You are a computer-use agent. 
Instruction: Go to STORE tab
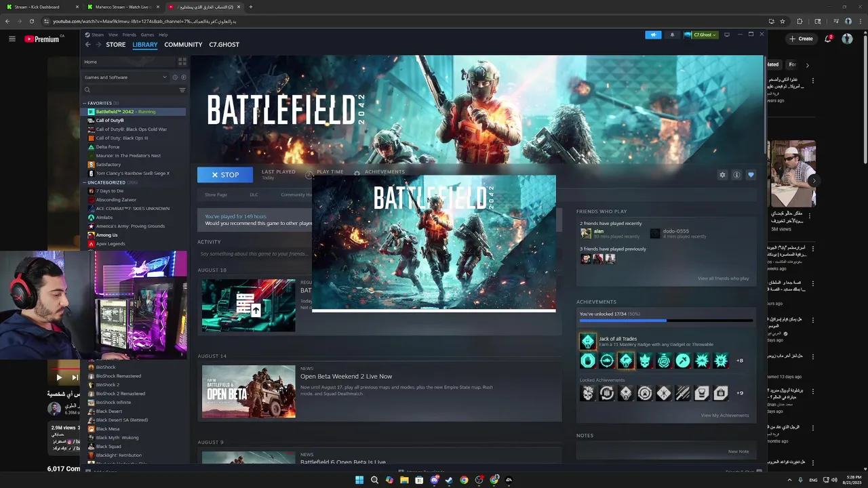115,45
